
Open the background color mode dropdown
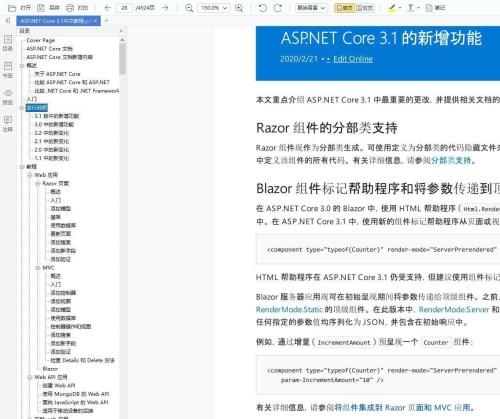311,8
